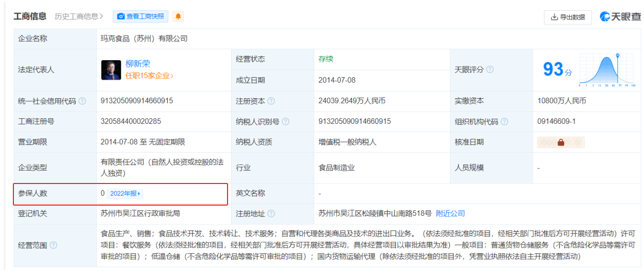Click the score distribution chart
The image size is (644, 276).
click(607, 69)
